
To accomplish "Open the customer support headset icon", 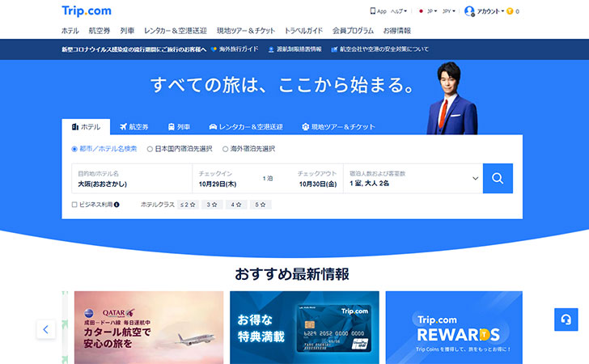I will coord(566,320).
